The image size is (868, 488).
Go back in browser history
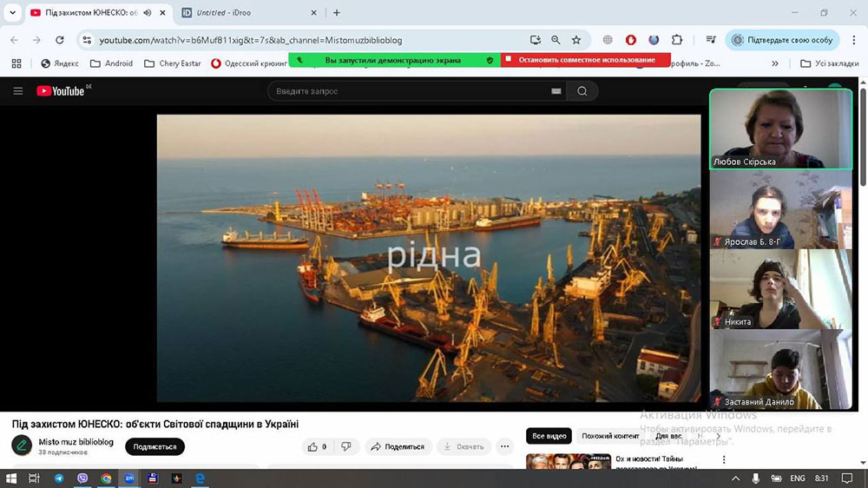(15, 40)
